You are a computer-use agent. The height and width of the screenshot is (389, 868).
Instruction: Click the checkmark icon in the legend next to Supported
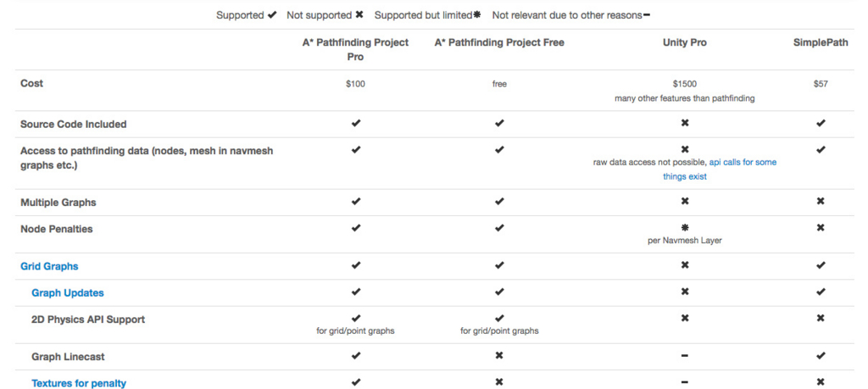pyautogui.click(x=272, y=15)
